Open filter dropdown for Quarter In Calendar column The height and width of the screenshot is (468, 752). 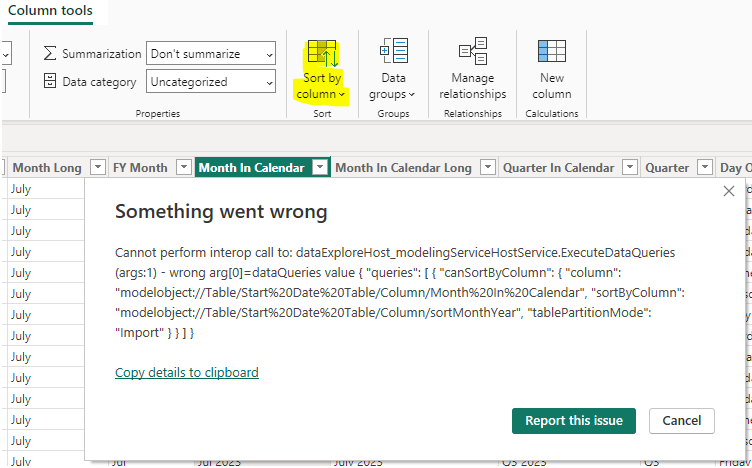pyautogui.click(x=629, y=167)
